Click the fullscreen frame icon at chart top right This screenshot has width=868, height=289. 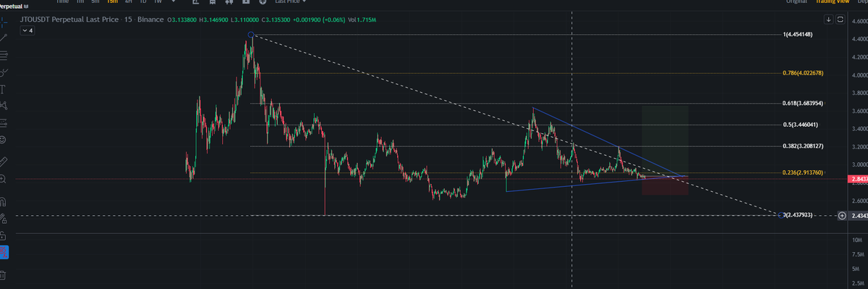point(840,19)
